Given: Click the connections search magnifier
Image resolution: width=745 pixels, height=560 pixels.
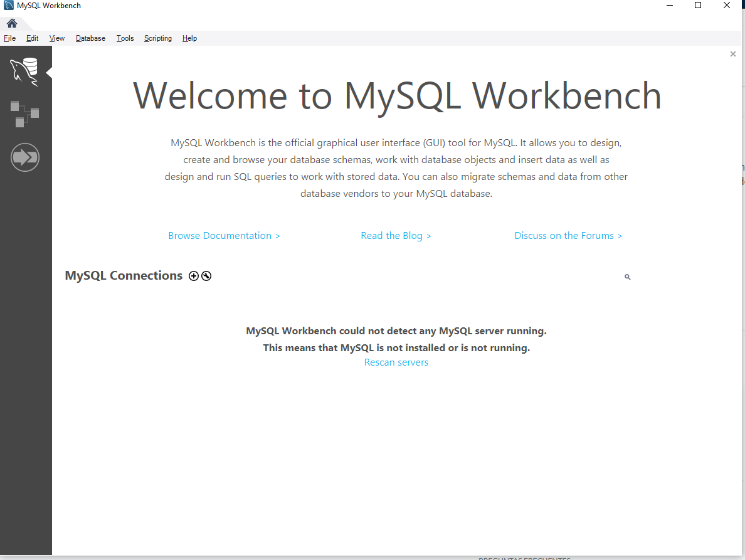Looking at the screenshot, I should 627,277.
